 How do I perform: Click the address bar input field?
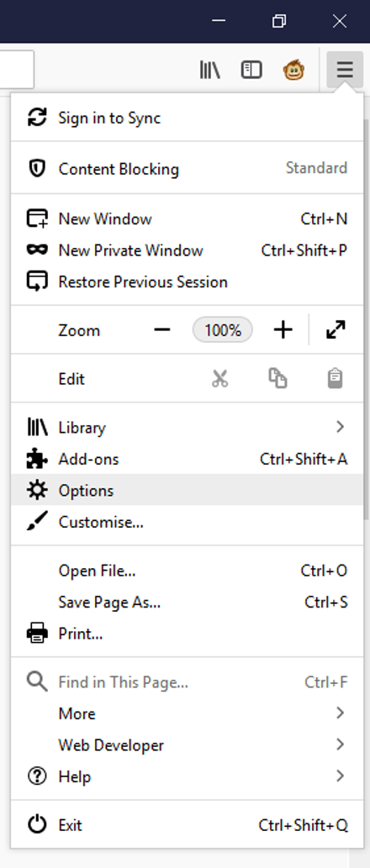click(17, 69)
